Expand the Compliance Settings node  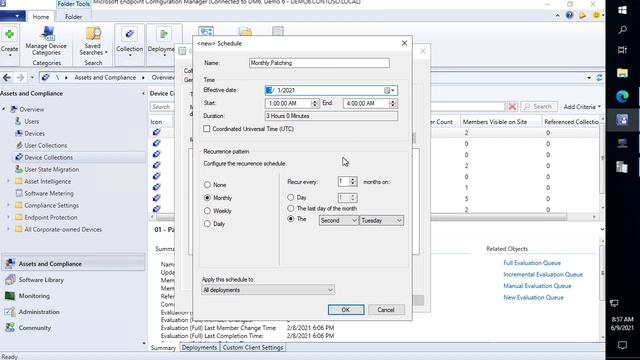[x=8, y=205]
